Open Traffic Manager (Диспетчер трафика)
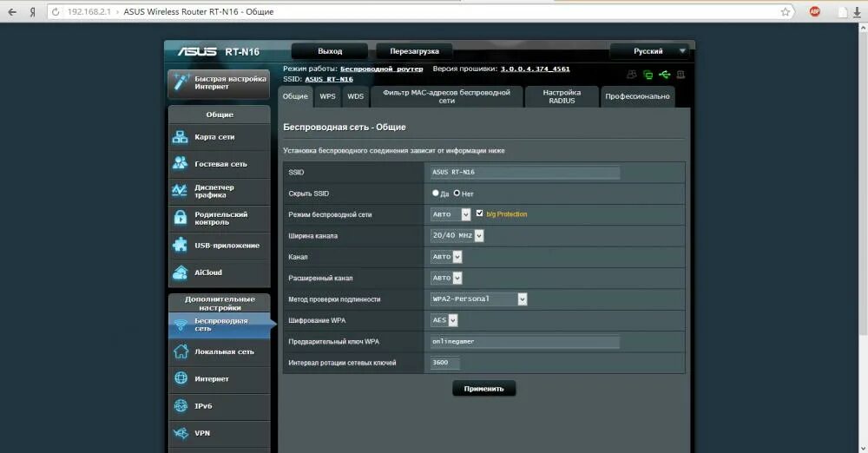868x453 pixels. [220, 191]
